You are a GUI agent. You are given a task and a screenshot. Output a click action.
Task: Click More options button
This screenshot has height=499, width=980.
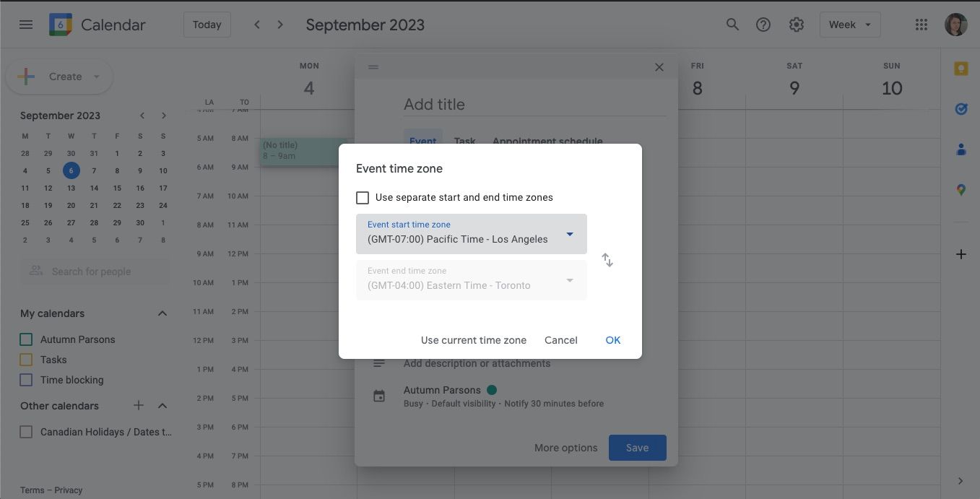point(565,448)
